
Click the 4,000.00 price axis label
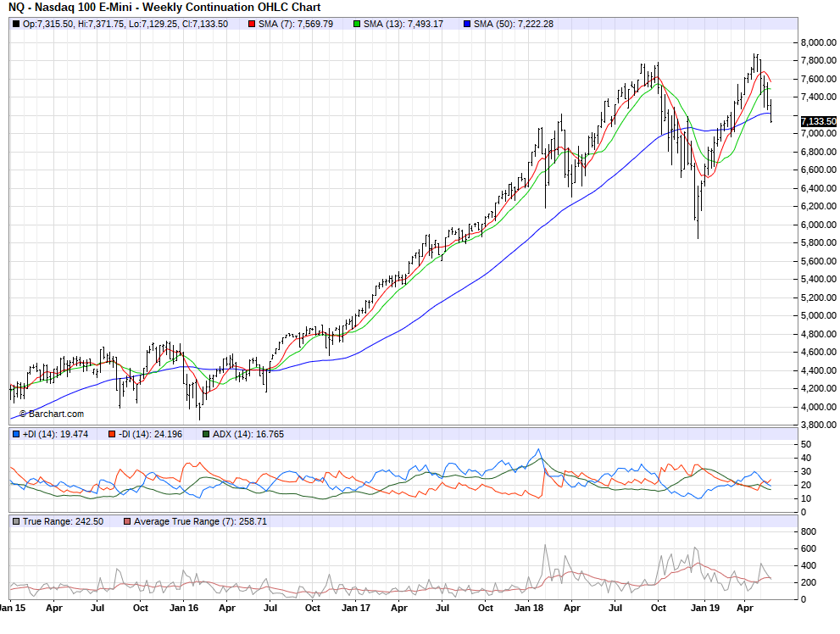[819, 407]
